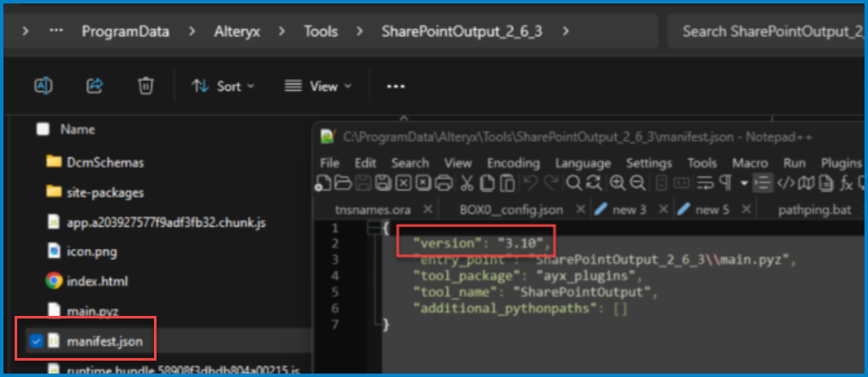Collapse the JSON fold marker on line 1
Viewport: 868px width, 377px height.
pyautogui.click(x=374, y=227)
